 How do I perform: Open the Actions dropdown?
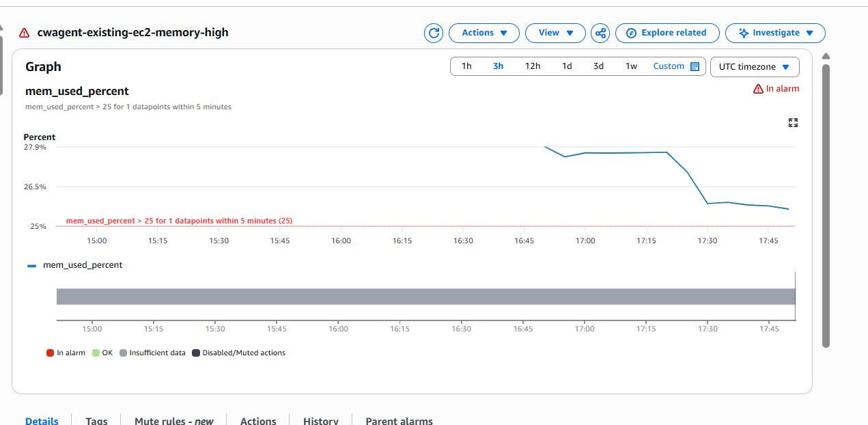point(484,33)
